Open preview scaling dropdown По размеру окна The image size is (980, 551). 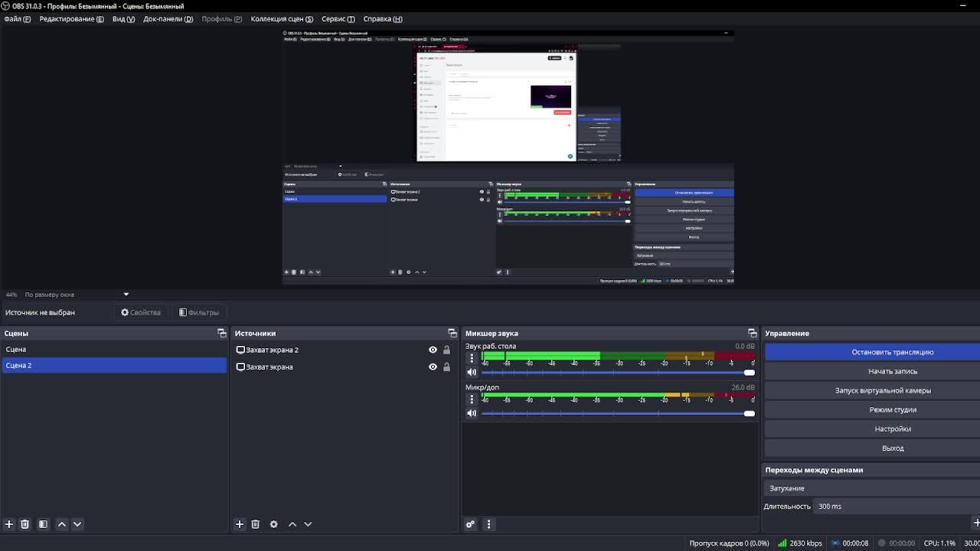pyautogui.click(x=76, y=295)
